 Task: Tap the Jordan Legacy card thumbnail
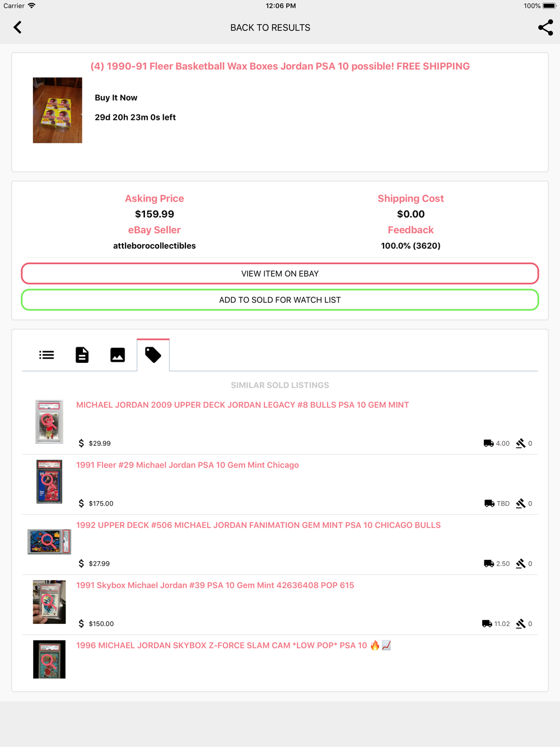tap(49, 422)
